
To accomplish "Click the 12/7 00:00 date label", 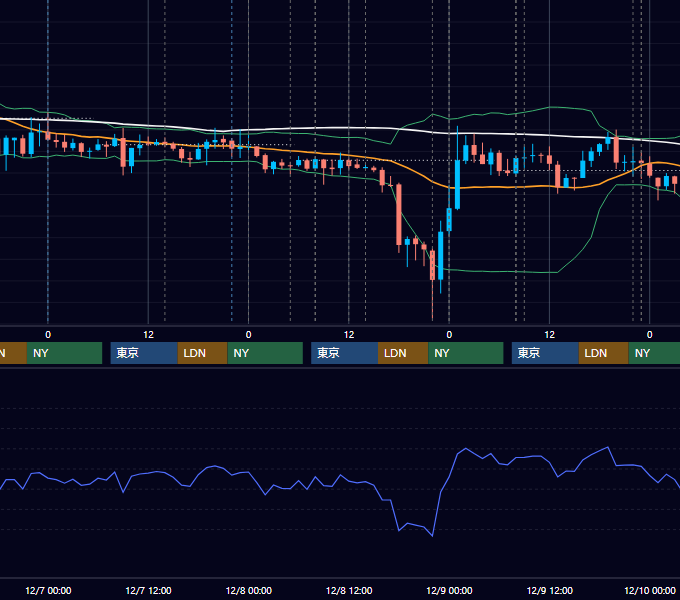I will [x=48, y=590].
